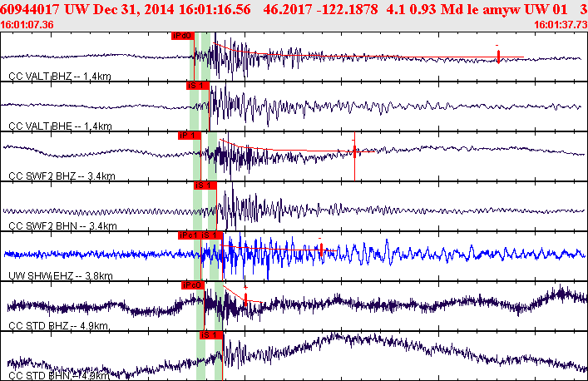Click the CC SWF2 BHZ -- 3.4km channel label
Image resolution: width=588 pixels, height=381 pixels.
pyautogui.click(x=62, y=176)
